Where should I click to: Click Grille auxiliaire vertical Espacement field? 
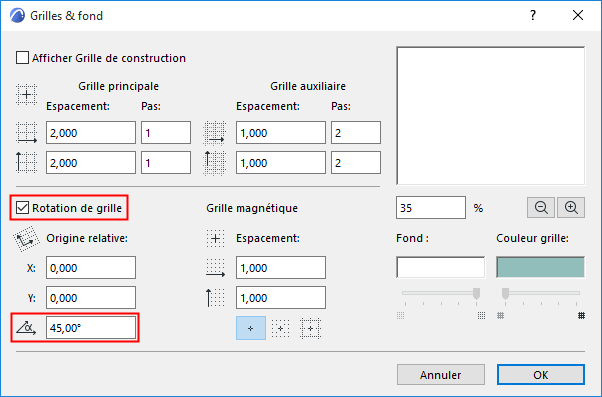coord(281,163)
